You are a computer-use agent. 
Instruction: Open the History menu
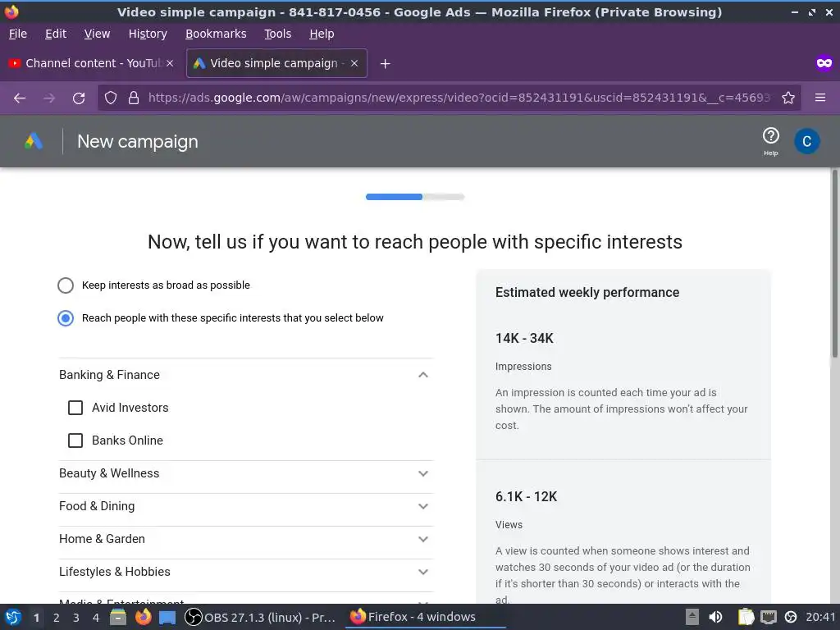[x=148, y=34]
